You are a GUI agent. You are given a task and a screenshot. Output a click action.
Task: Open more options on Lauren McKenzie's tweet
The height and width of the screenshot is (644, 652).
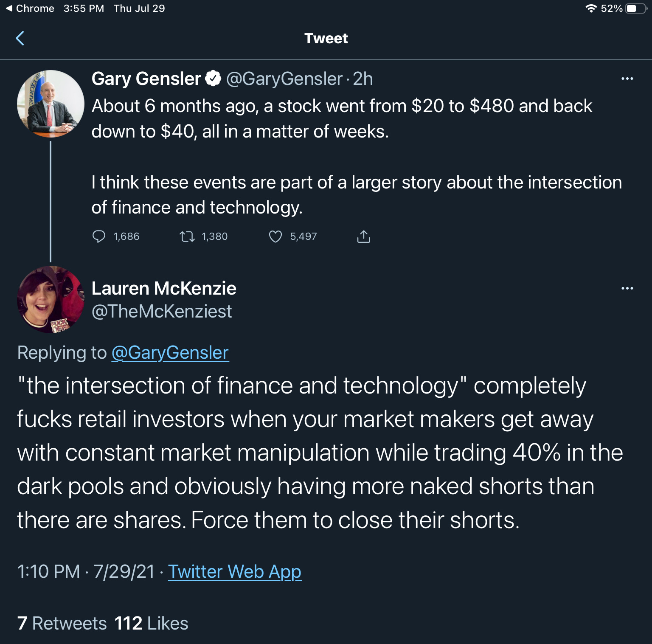tap(627, 288)
